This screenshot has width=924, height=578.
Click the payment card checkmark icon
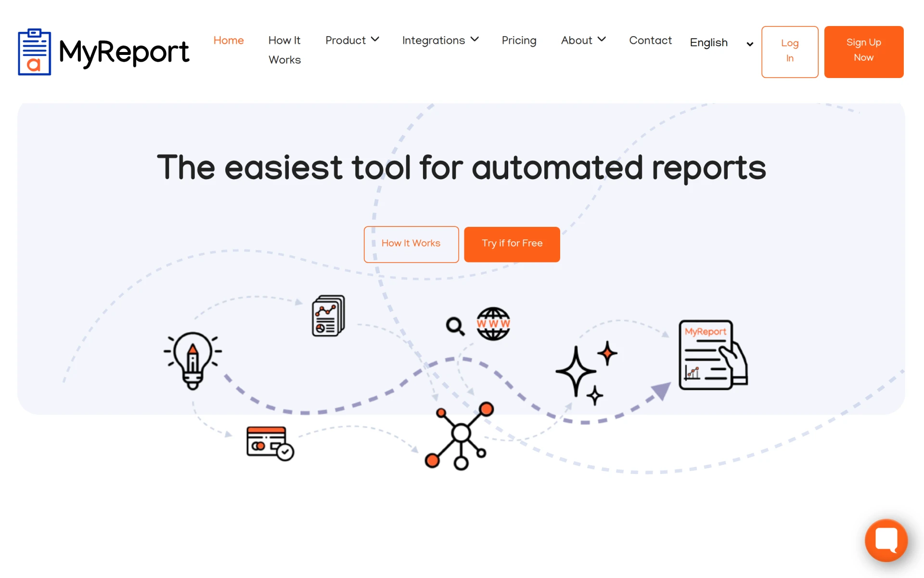pyautogui.click(x=270, y=443)
